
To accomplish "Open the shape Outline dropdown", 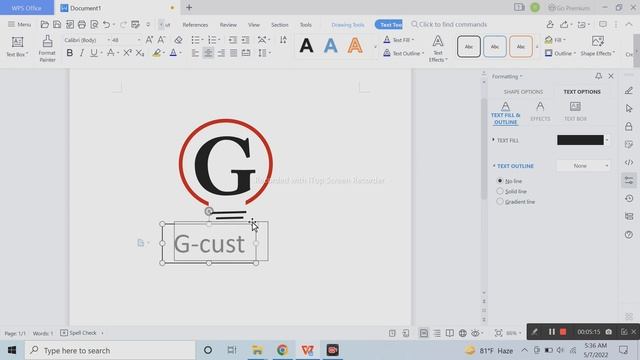I will click(560, 53).
